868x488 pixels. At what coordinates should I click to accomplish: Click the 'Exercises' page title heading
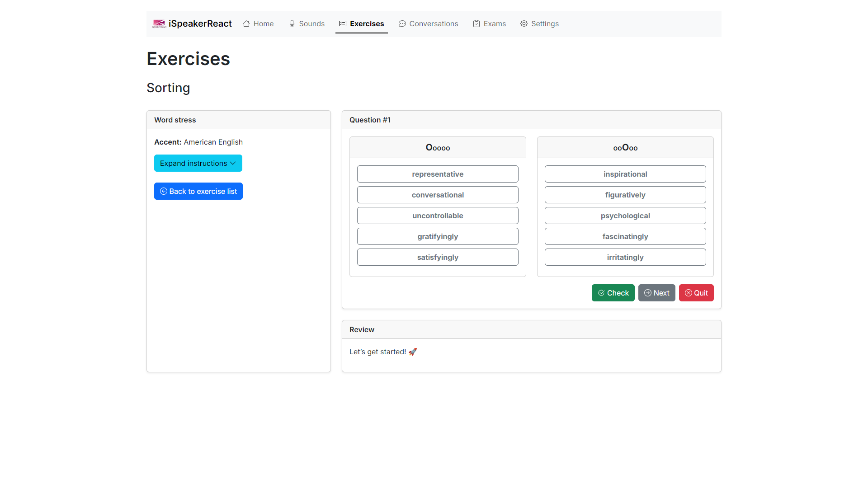click(x=188, y=59)
